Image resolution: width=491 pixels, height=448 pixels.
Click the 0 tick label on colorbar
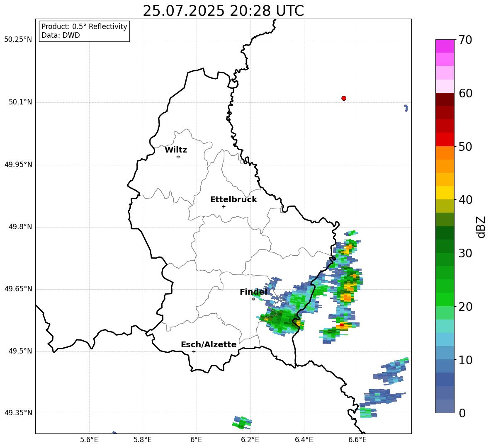[462, 413]
